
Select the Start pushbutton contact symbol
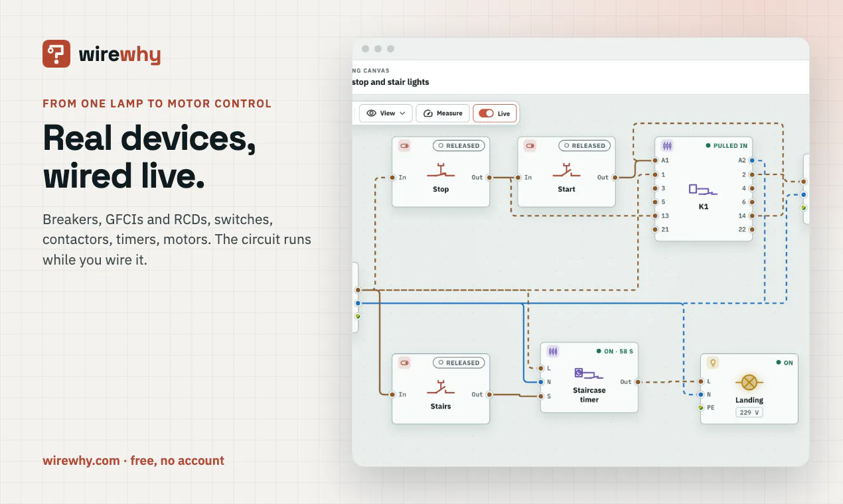coord(566,170)
